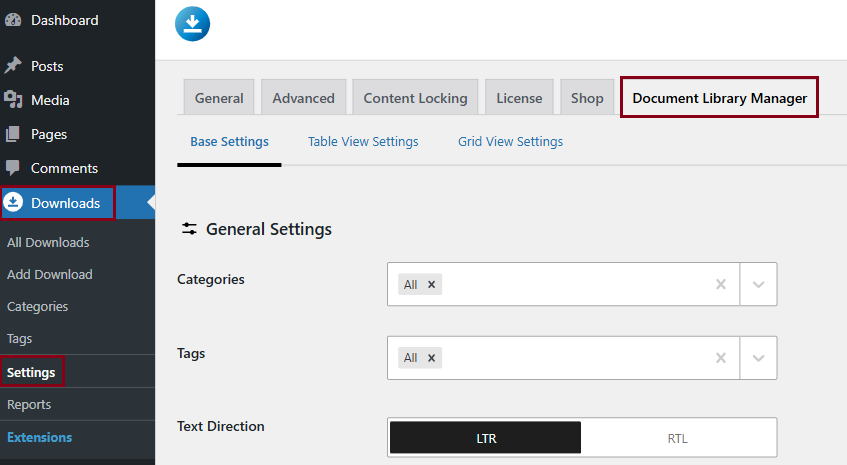The image size is (847, 465).
Task: Switch to Table View Settings sub-tab
Action: (363, 141)
